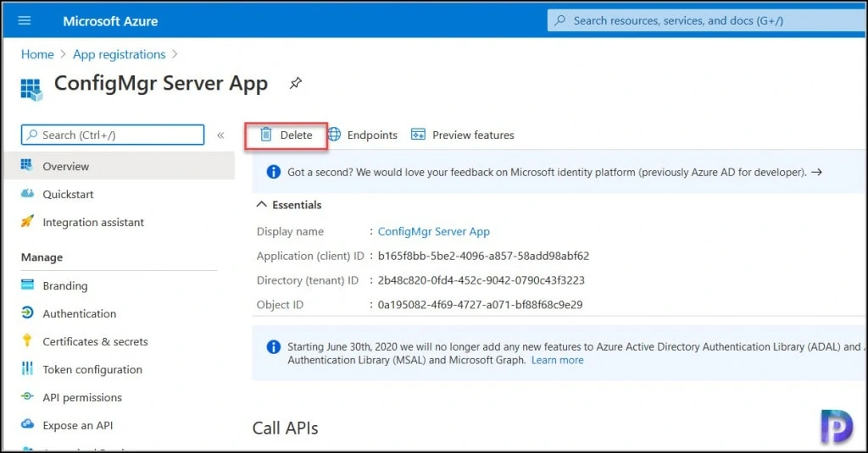Click the search magnifier in top bar

[560, 20]
